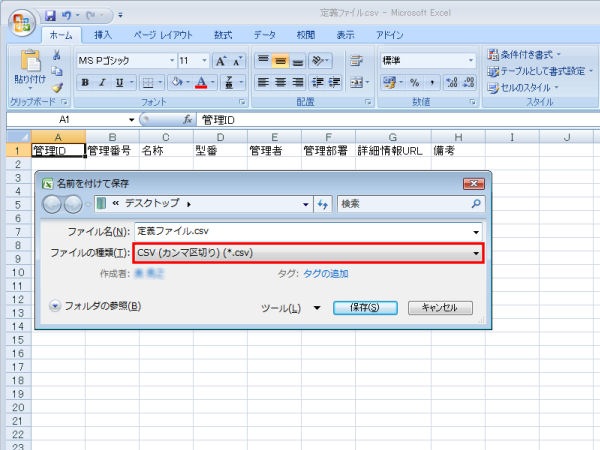The image size is (600, 450).
Task: Click the タグの追加 add tag link
Action: [326, 273]
